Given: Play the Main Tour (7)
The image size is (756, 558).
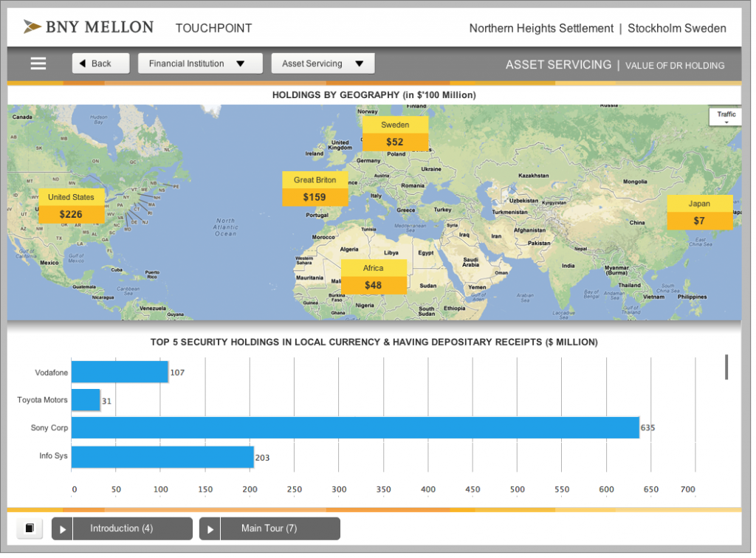Looking at the screenshot, I should 210,528.
